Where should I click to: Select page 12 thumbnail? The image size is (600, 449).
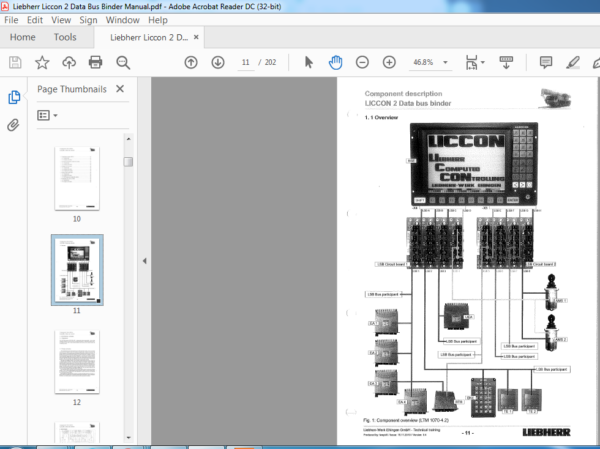coord(77,362)
